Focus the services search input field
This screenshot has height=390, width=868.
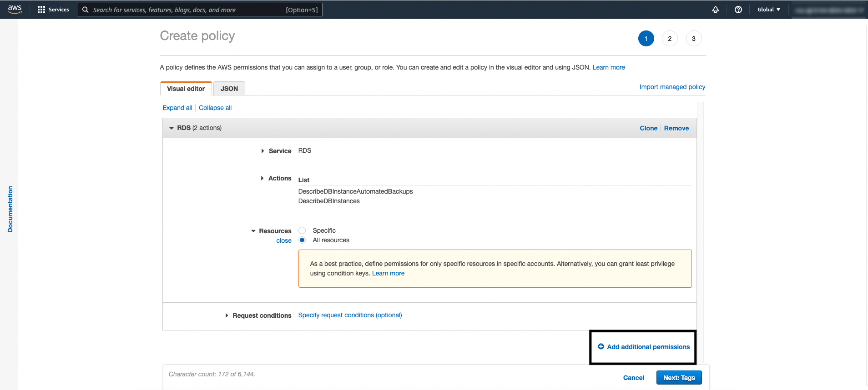pyautogui.click(x=200, y=10)
